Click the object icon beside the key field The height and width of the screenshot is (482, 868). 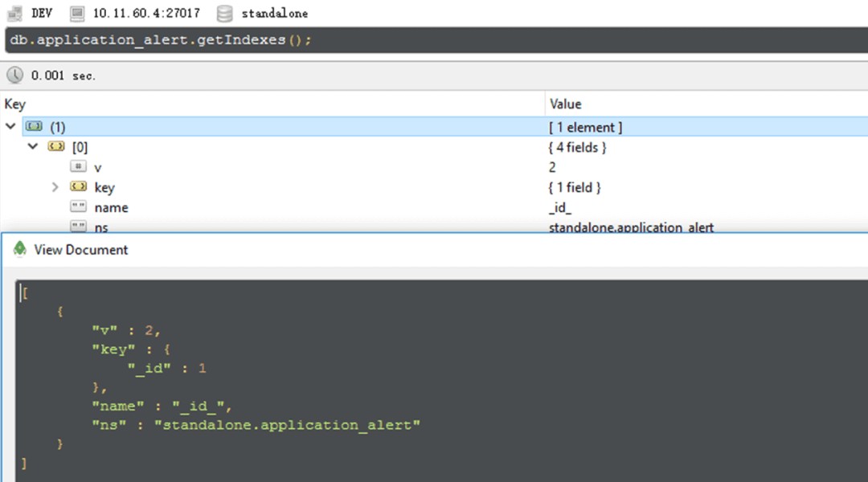click(x=78, y=187)
